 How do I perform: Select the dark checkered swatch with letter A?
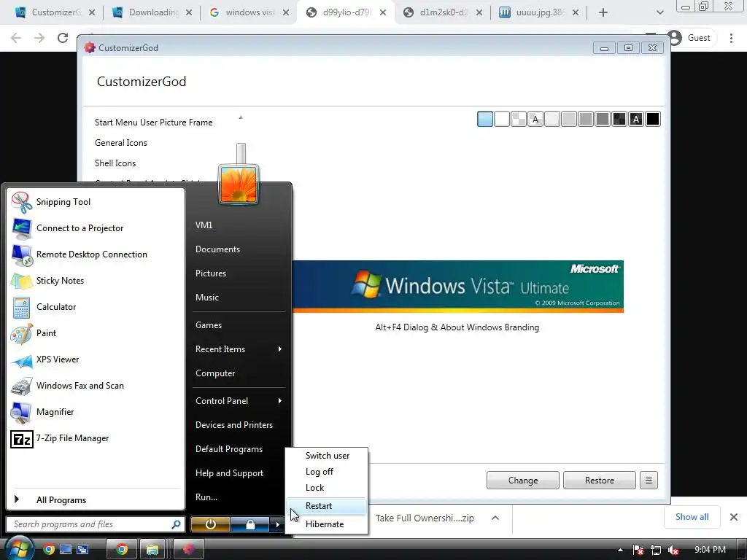coord(636,119)
